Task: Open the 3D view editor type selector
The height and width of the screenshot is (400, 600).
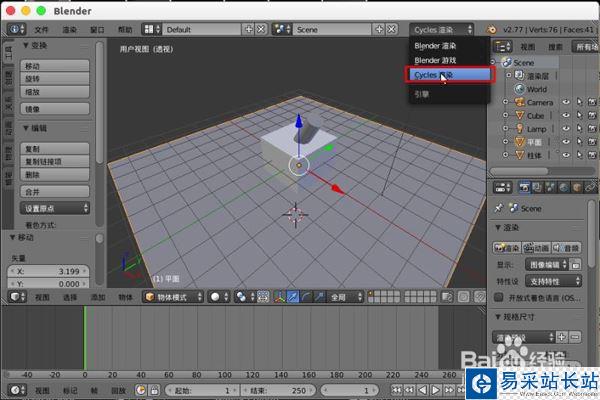Action: pos(17,297)
